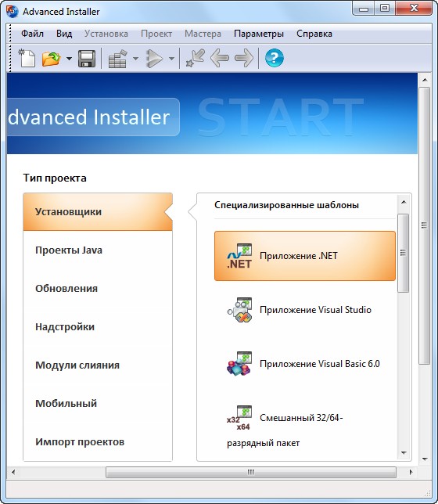Open the Вид menu

pyautogui.click(x=64, y=34)
